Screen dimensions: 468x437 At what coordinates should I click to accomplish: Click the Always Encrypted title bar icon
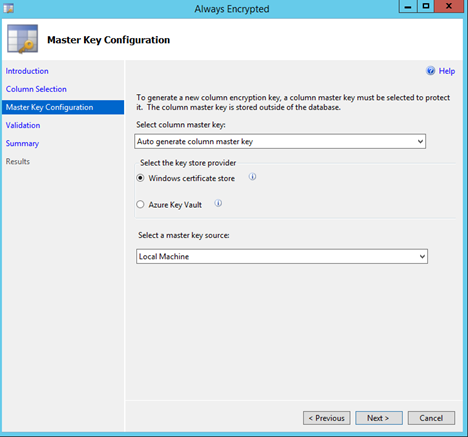coord(9,8)
